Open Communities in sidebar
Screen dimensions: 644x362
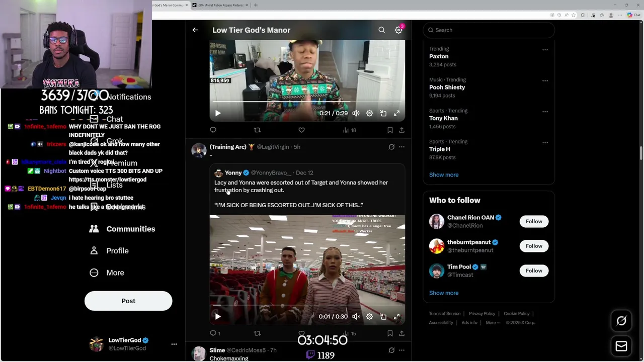122,229
